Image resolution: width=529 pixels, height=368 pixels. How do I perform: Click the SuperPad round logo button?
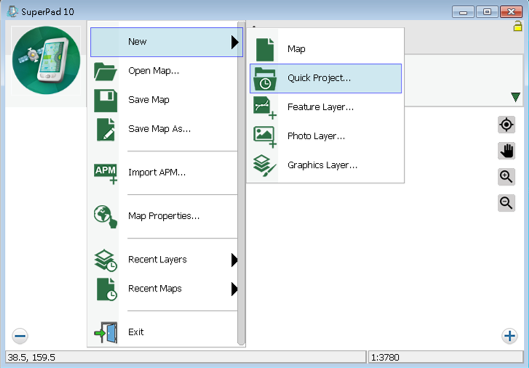click(46, 60)
